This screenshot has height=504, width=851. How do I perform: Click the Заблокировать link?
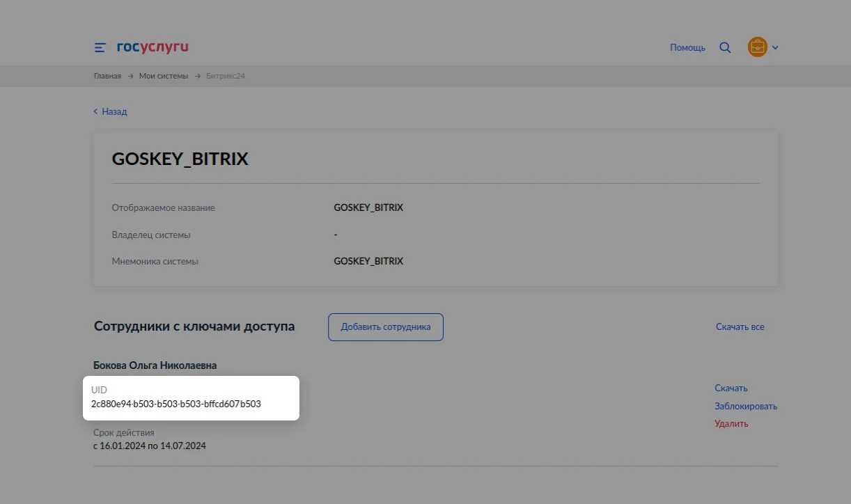point(746,407)
